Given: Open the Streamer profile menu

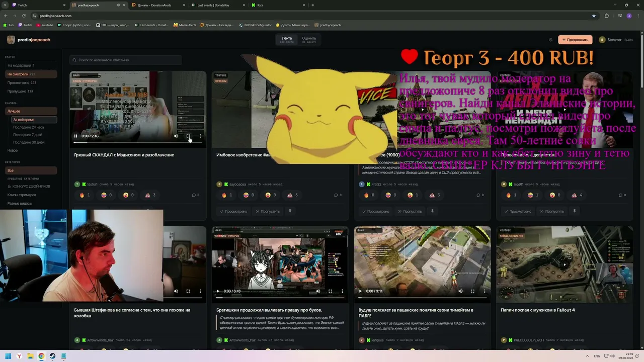Looking at the screenshot, I should point(610,40).
